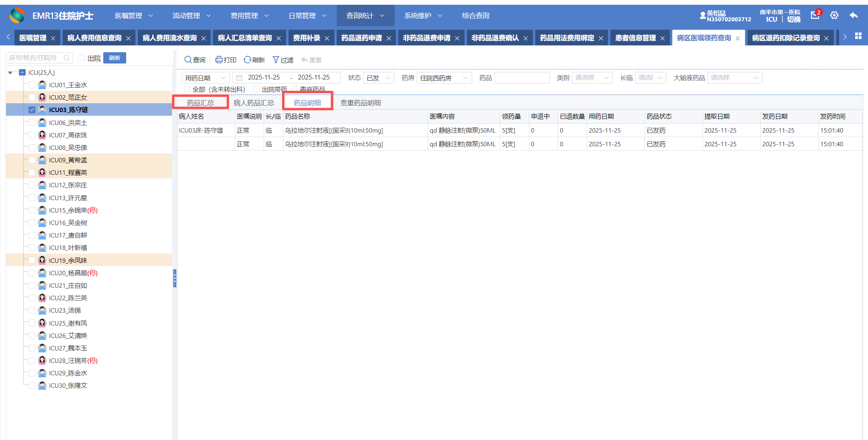Open the settings gear icon
Viewport: 868px width, 440px height.
tap(834, 15)
